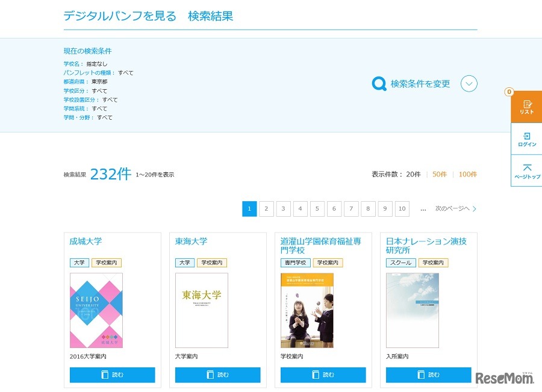Click 専門学校 tag on 道灌山学園 card

(x=295, y=263)
